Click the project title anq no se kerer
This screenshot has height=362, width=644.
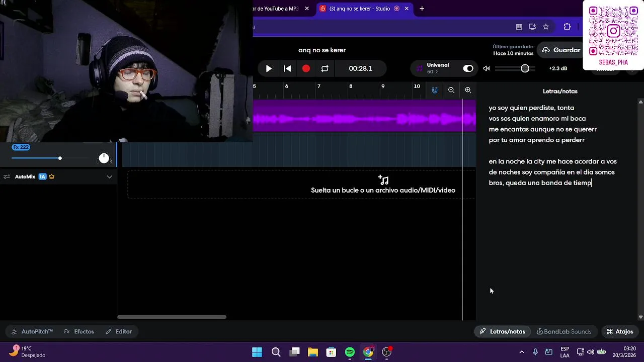click(x=322, y=50)
